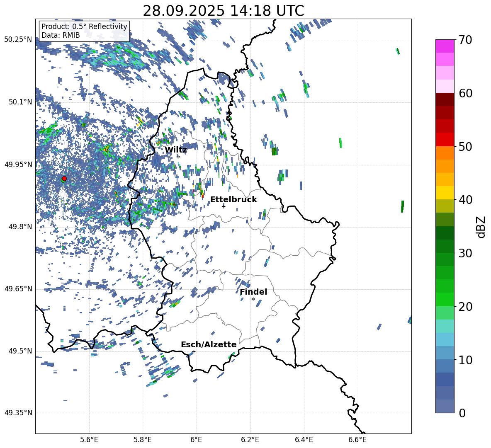Click the 50.1°N latitude label

tap(21, 102)
